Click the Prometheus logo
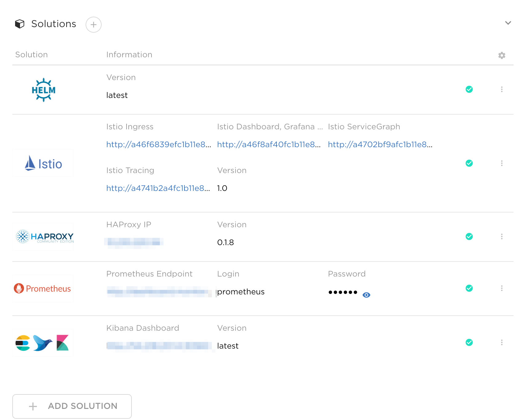Screen dimensions: 524x420 point(42,289)
